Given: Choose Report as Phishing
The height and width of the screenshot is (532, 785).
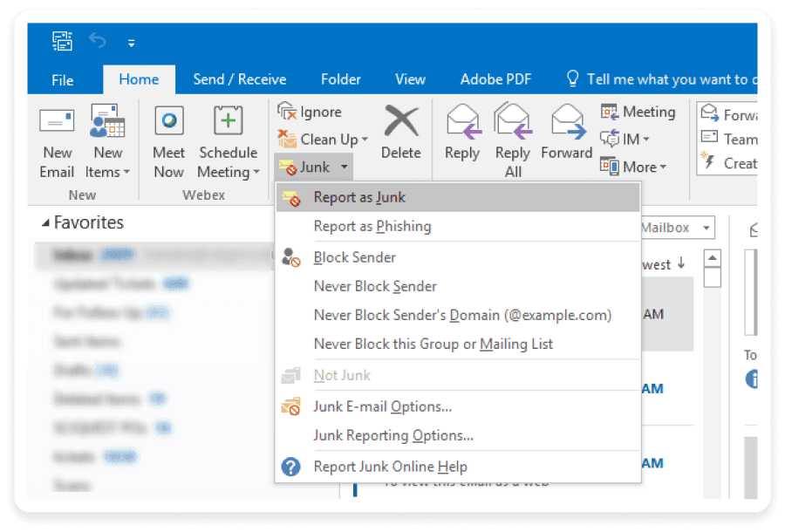Looking at the screenshot, I should tap(458, 226).
